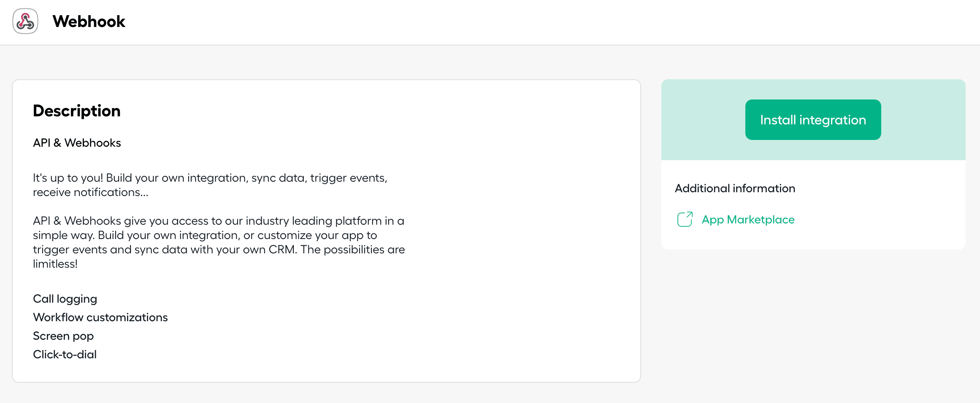
Task: Click the "API & Webhooks give you access" paragraph
Action: [x=218, y=221]
